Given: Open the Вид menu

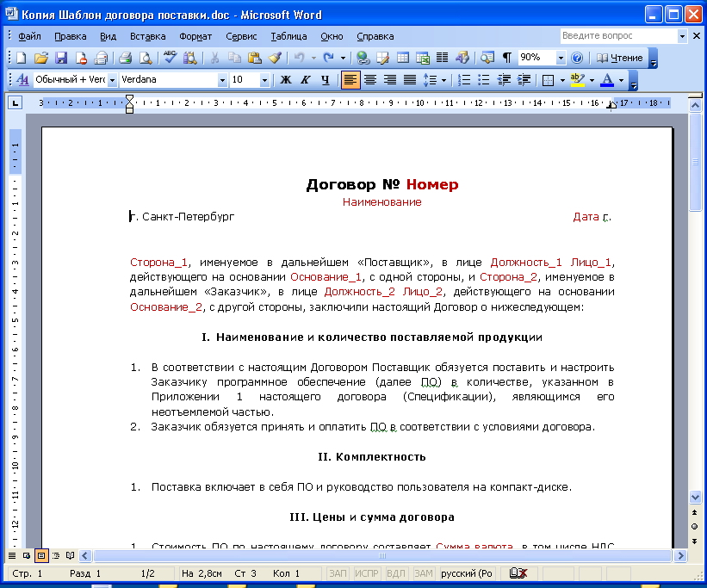Looking at the screenshot, I should [108, 36].
